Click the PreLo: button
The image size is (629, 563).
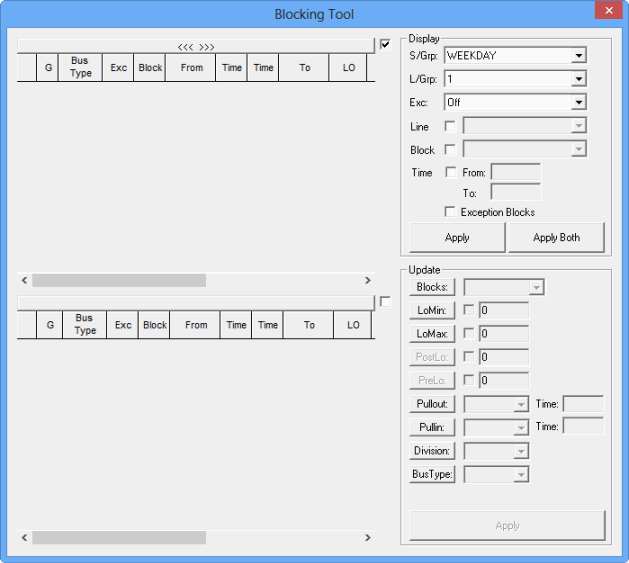point(432,380)
